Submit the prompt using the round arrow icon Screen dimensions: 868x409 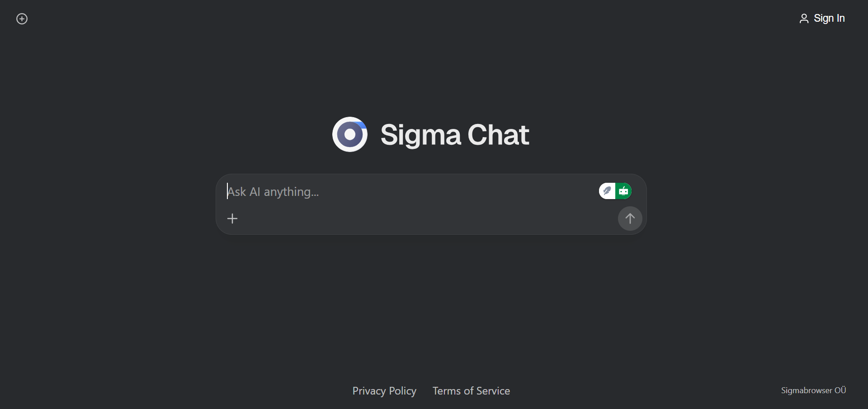(x=630, y=219)
